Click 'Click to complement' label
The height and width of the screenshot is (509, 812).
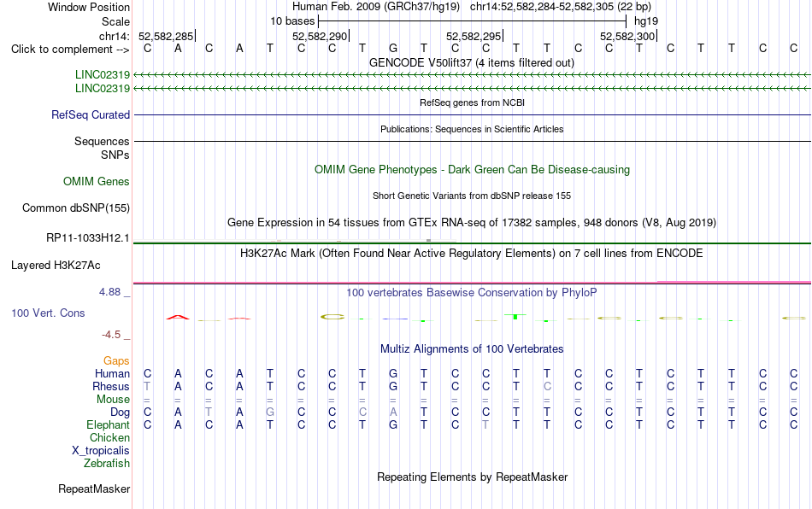pyautogui.click(x=70, y=50)
